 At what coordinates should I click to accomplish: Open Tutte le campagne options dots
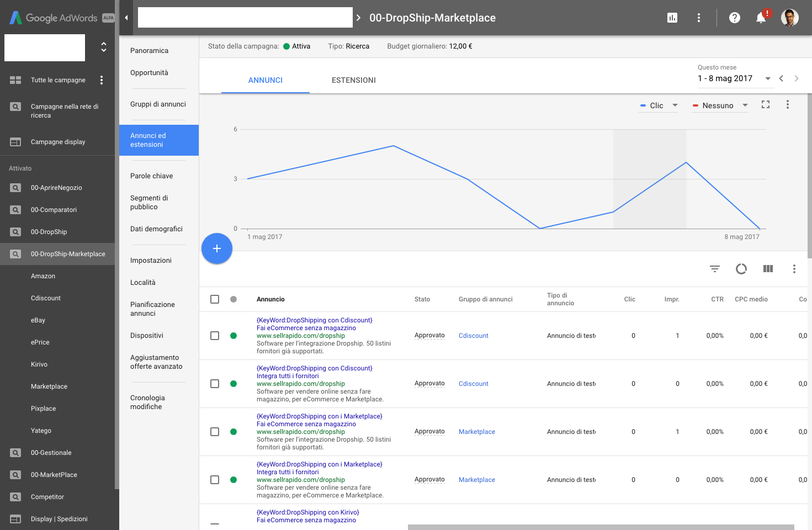tap(102, 80)
